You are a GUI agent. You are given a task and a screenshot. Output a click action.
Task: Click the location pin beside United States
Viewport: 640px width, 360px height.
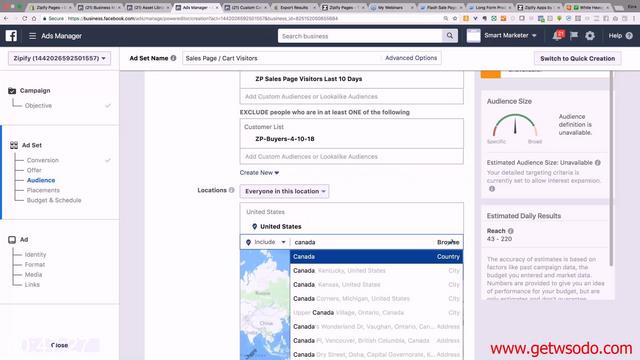[x=254, y=227]
